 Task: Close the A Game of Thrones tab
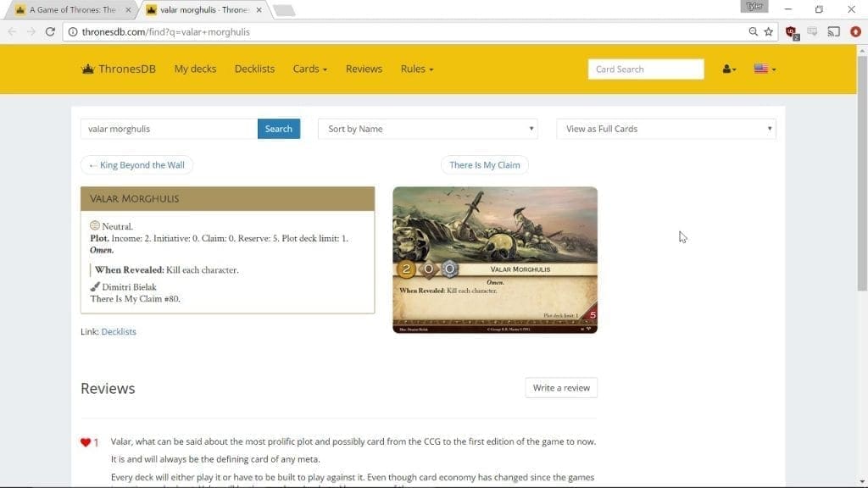click(129, 10)
